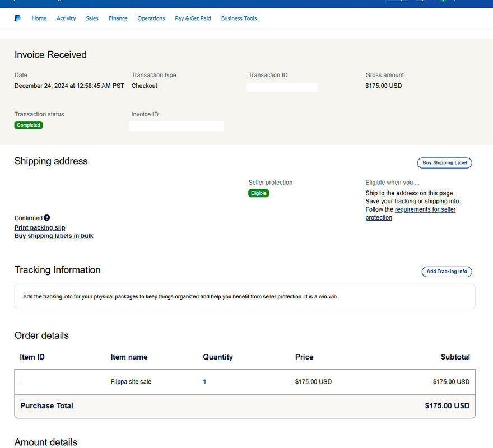The width and height of the screenshot is (493, 448).
Task: Click the Purchase Total label
Action: (46, 406)
